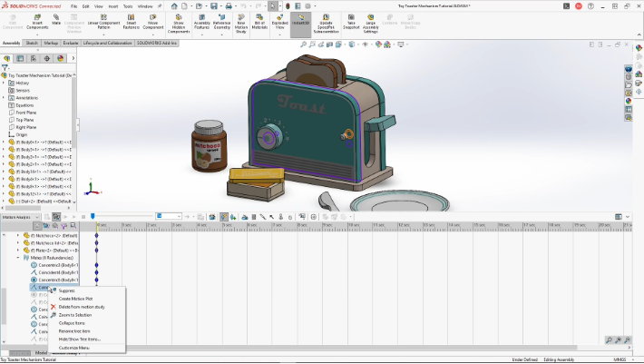
Task: Click the Insert Components tool
Action: [x=37, y=22]
